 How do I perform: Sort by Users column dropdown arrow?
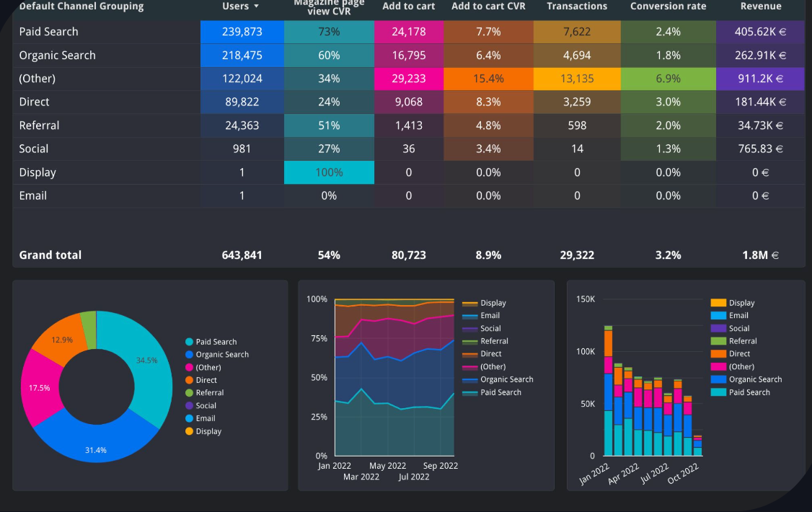(x=256, y=6)
